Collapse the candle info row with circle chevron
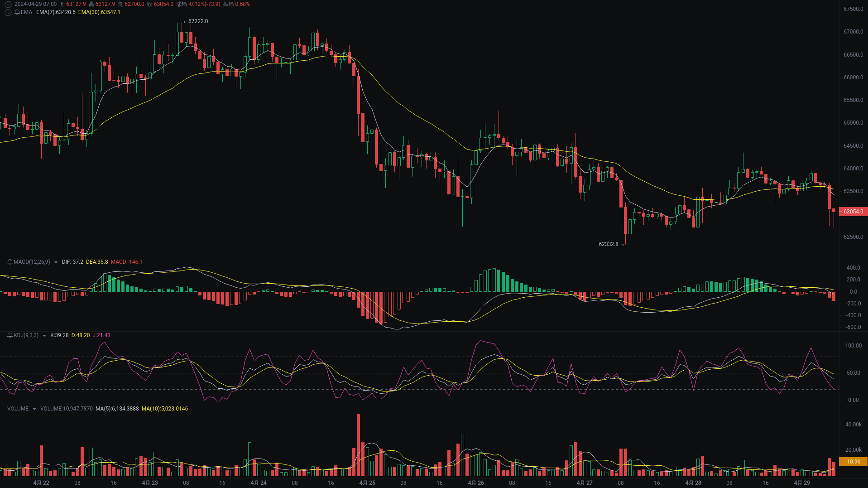The image size is (868, 488). 8,4
